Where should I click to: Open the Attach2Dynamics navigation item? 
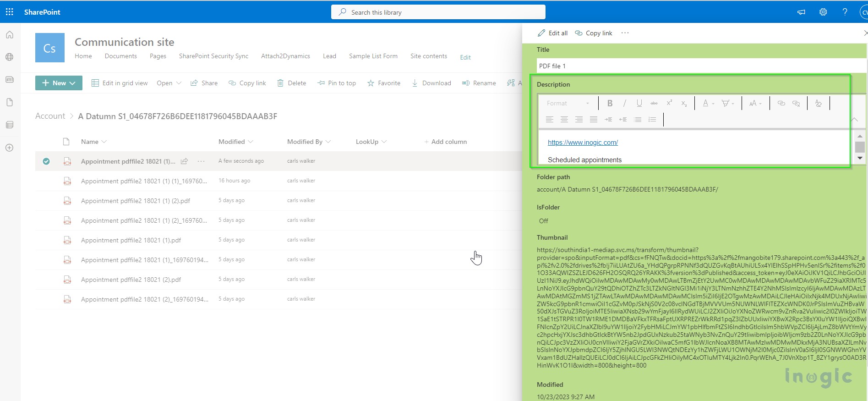click(x=285, y=56)
